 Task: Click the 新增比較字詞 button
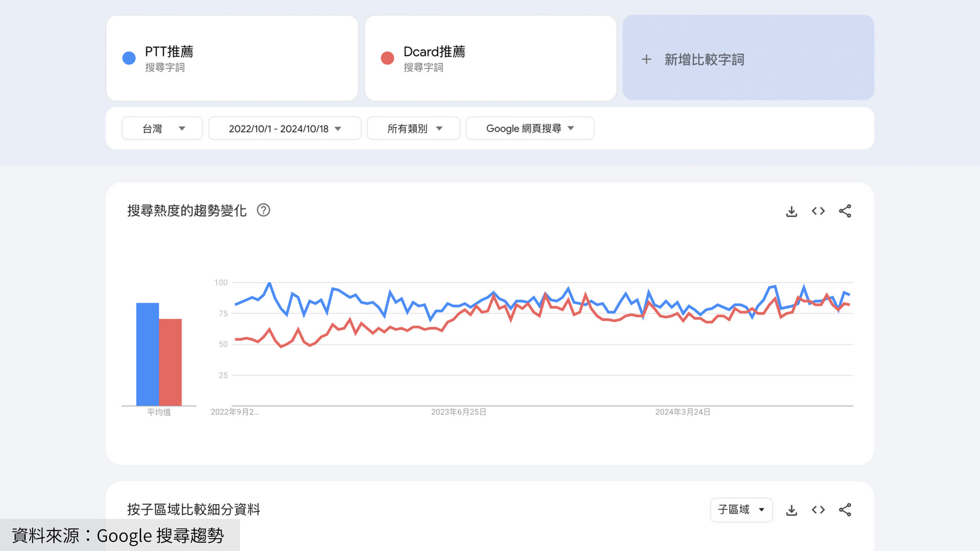click(748, 58)
